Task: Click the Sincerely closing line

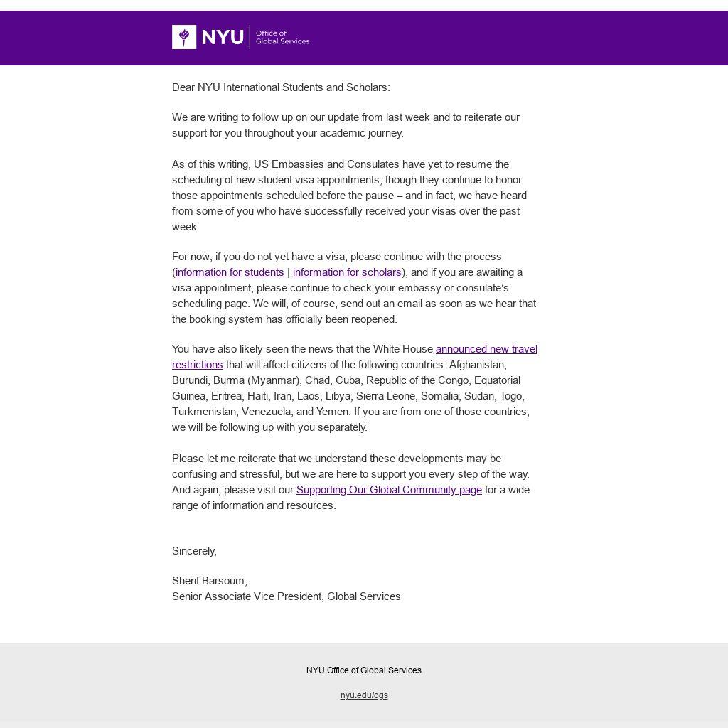Action: [x=194, y=551]
